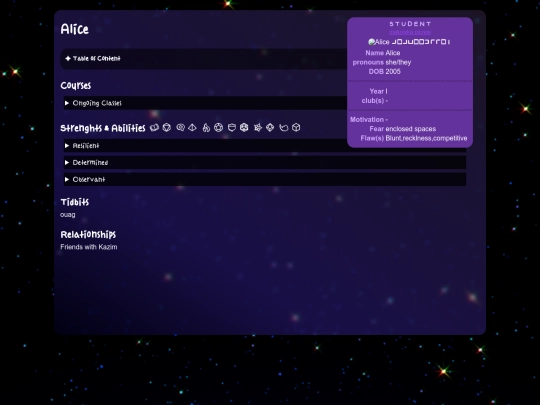Click the speech-bubbles ability icon

[180, 128]
